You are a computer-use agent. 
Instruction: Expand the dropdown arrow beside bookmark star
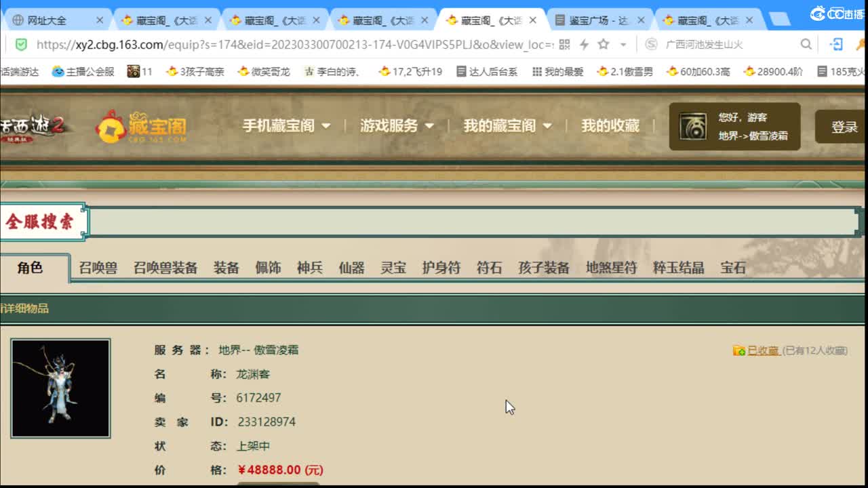623,45
